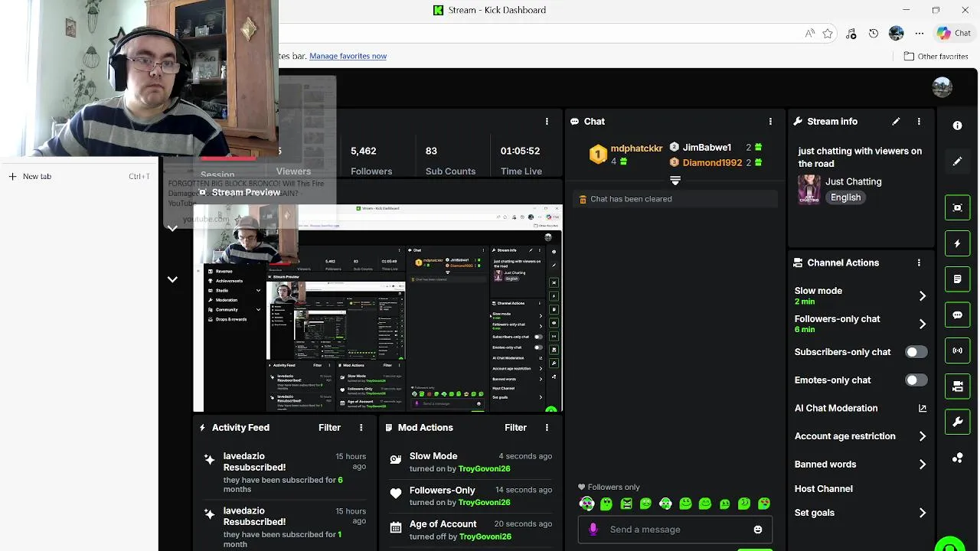980x551 pixels.
Task: Click the 83 Sub Counts stat
Action: [450, 161]
